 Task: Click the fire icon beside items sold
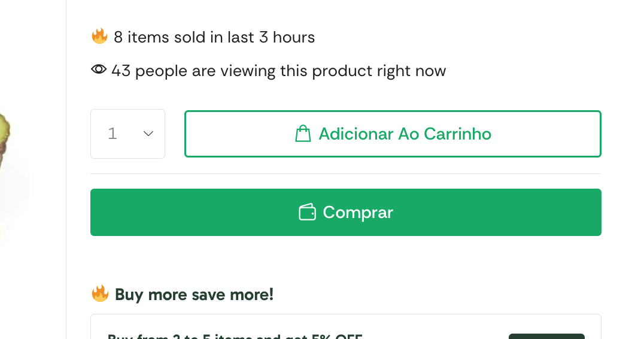(x=99, y=36)
